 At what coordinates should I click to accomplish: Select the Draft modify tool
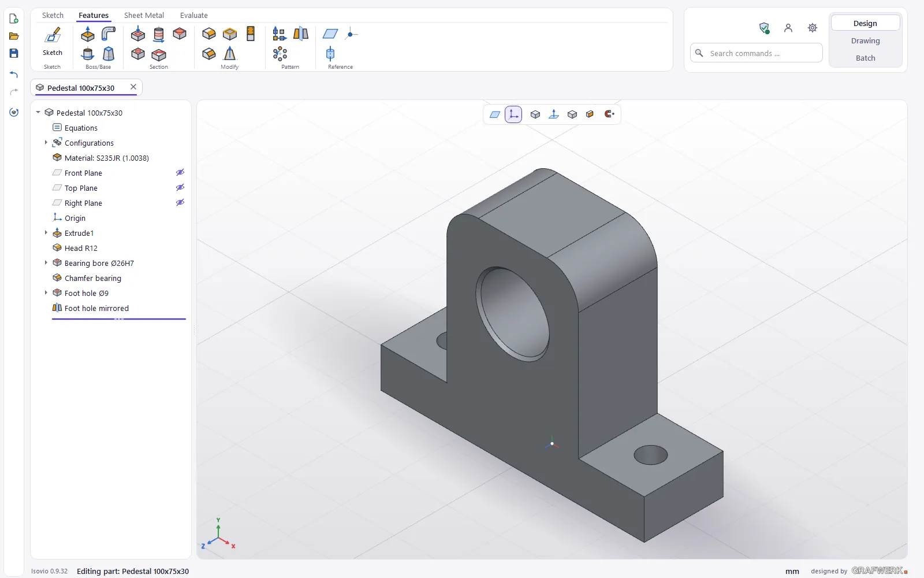point(230,54)
